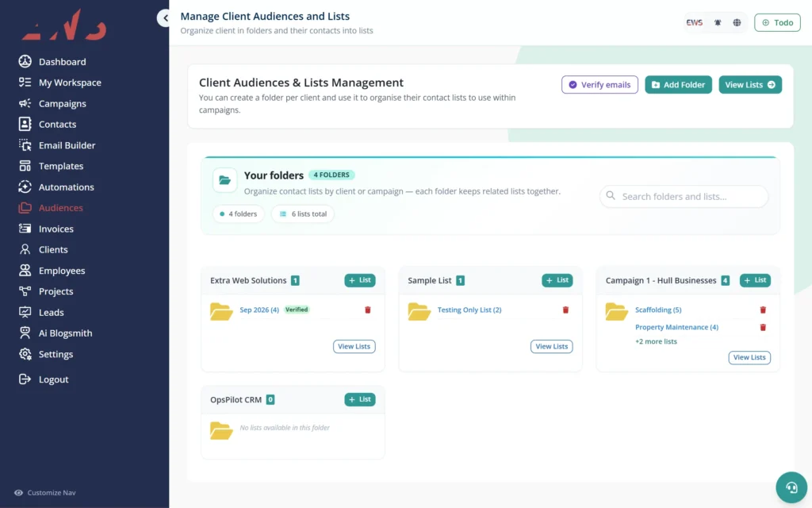Select the Projects icon in sidebar
Viewport: 812px width, 508px height.
(x=25, y=291)
